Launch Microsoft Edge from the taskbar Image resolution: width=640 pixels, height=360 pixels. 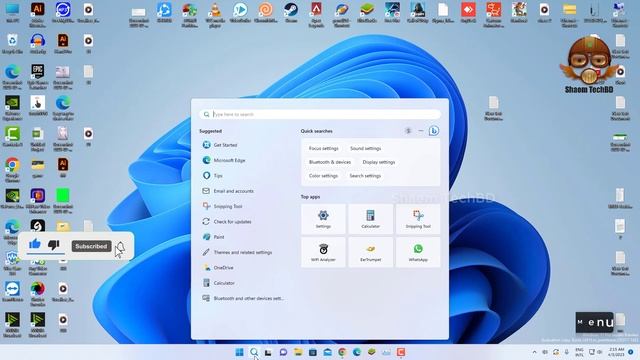click(x=357, y=352)
